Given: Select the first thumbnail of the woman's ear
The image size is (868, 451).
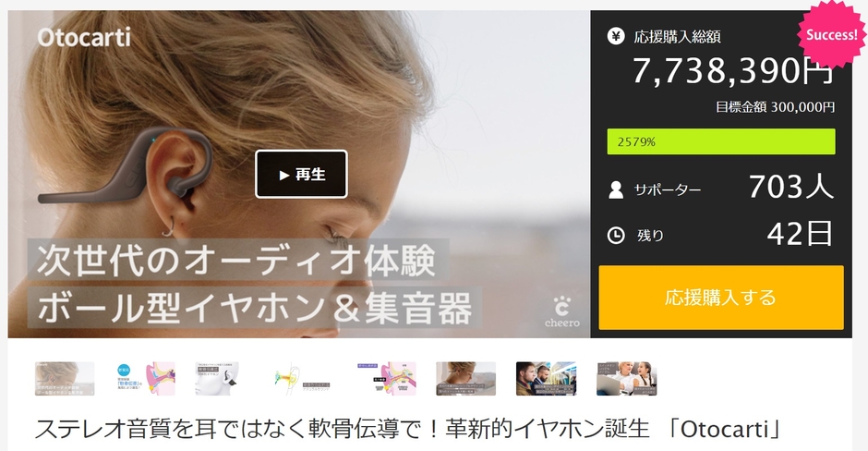Looking at the screenshot, I should click(65, 378).
